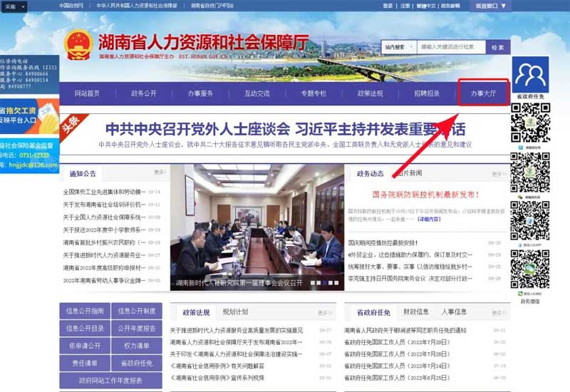Click 更多 link beside 人事信息 tab

[x=499, y=313]
